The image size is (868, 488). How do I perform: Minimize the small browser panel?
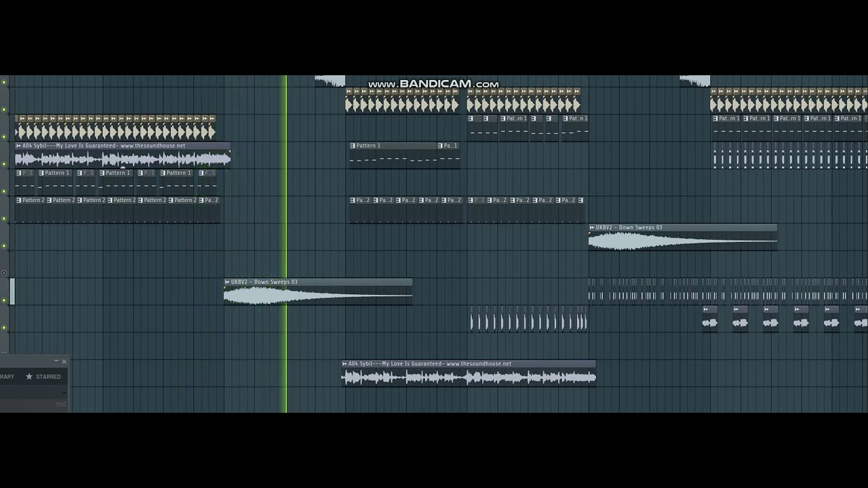[56, 361]
